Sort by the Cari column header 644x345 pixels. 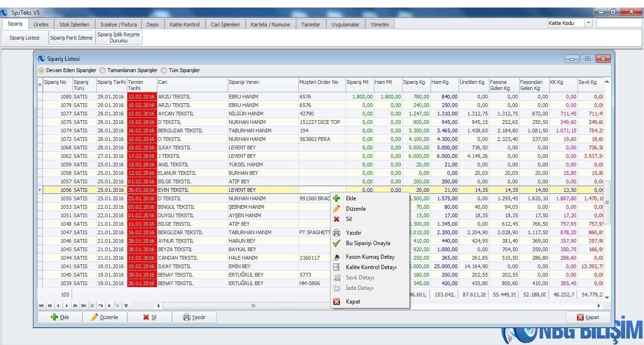192,85
